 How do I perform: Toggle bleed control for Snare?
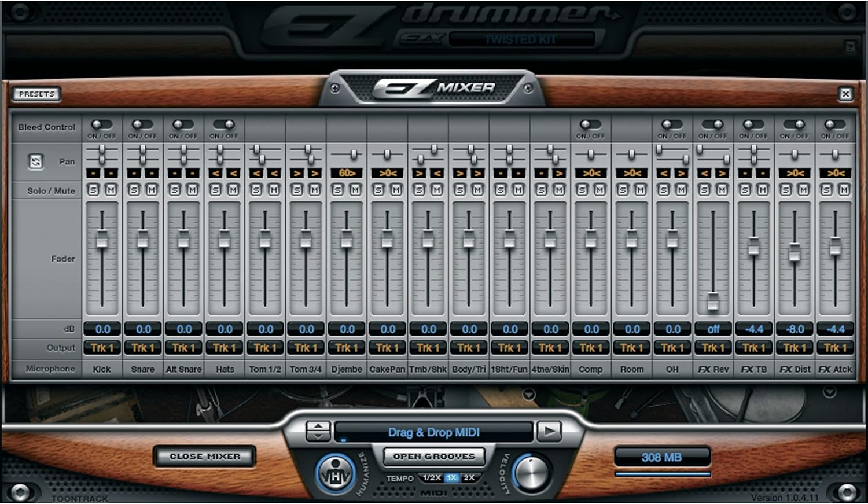tap(142, 124)
